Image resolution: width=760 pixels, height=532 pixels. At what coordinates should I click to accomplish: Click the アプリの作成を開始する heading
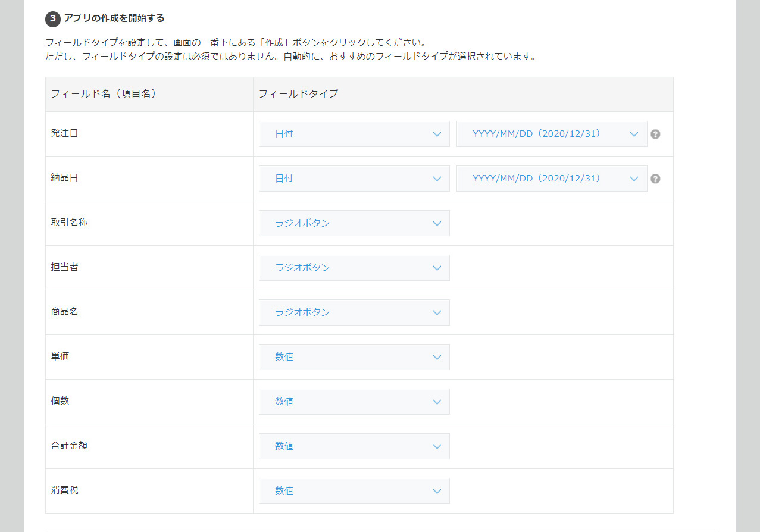[x=114, y=18]
